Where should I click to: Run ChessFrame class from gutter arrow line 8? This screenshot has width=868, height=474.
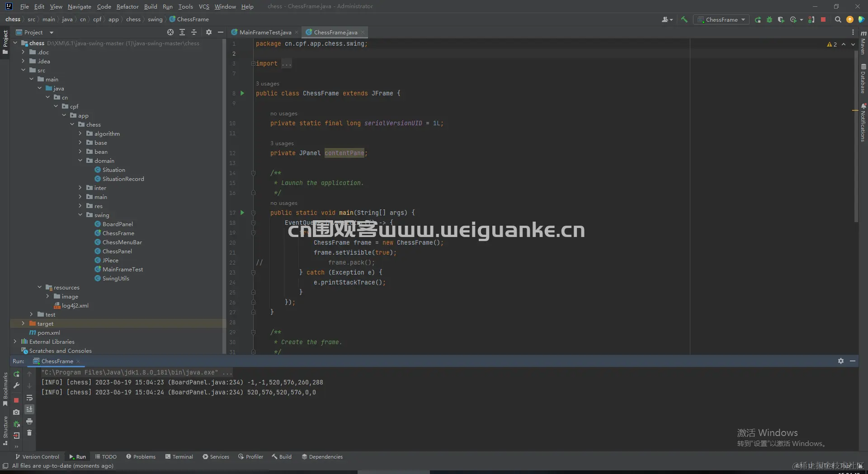click(x=242, y=93)
